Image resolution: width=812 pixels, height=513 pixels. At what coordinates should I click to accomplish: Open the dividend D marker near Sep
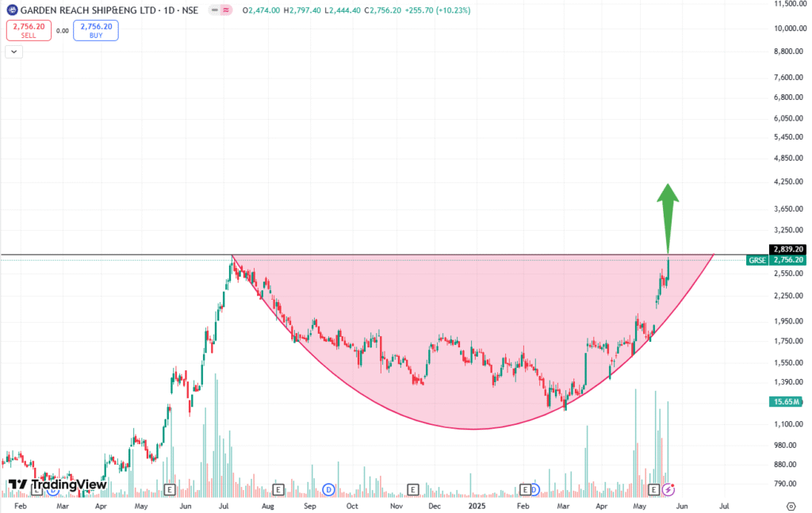328,489
